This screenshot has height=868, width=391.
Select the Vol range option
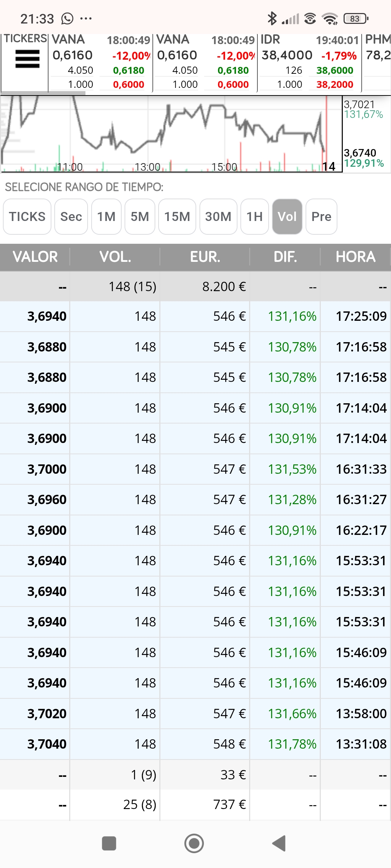[x=287, y=217]
